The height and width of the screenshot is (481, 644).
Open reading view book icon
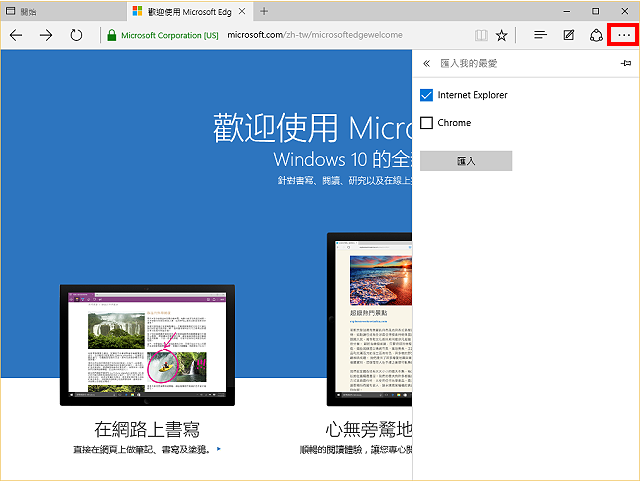pyautogui.click(x=481, y=35)
